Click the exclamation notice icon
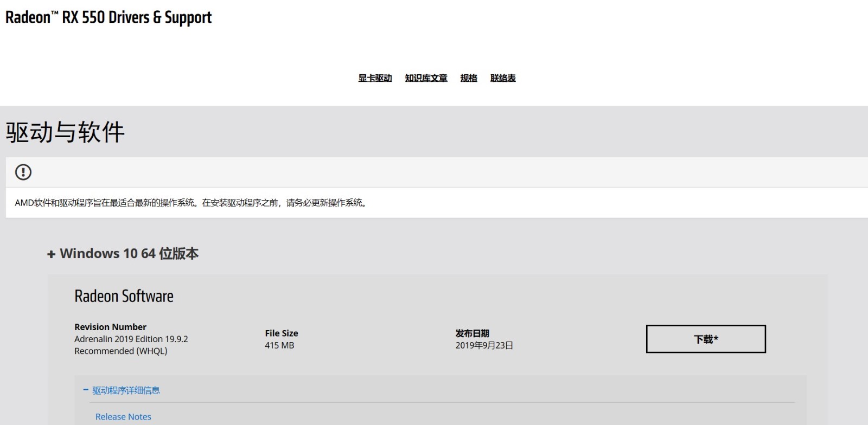The width and height of the screenshot is (868, 425). 23,172
